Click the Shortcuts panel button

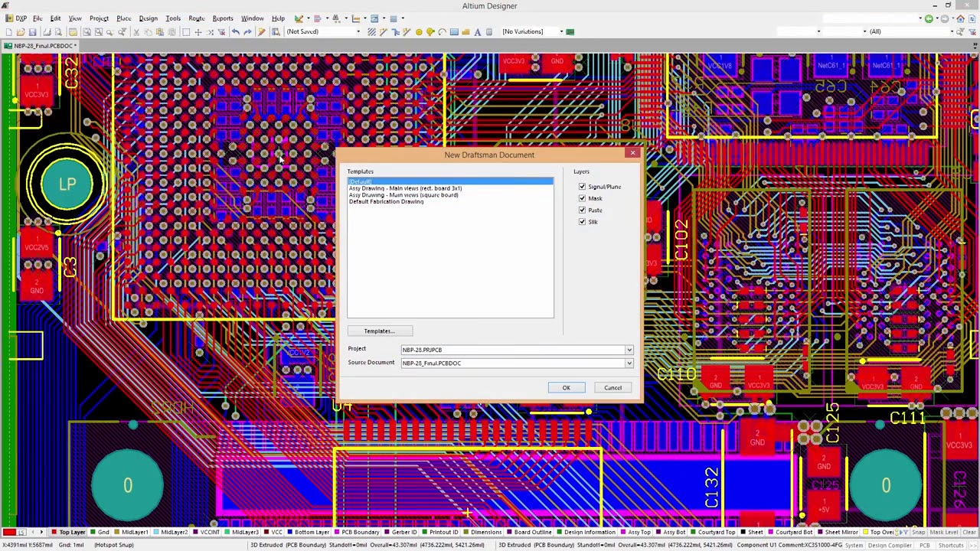(x=951, y=545)
